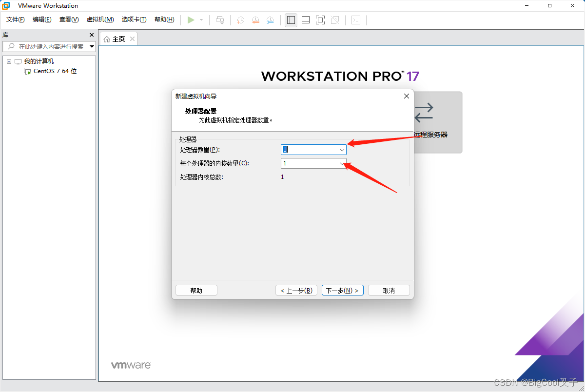This screenshot has height=392, width=585.
Task: Collapse the 我的计算机 tree node
Action: click(x=9, y=61)
